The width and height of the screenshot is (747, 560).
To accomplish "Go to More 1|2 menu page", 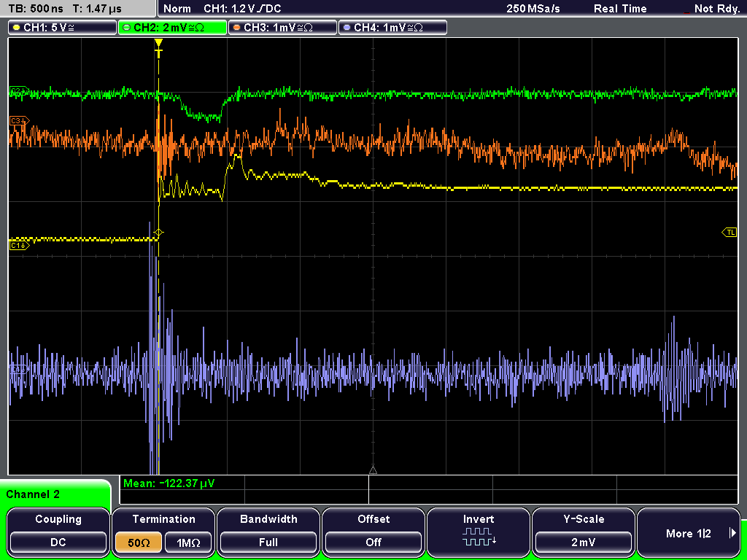I will point(689,532).
